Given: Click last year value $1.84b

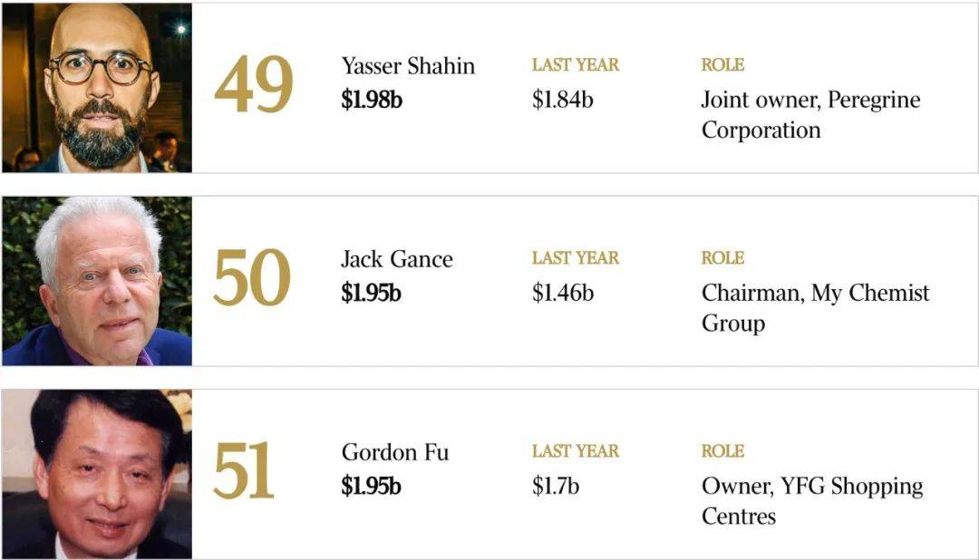Looking at the screenshot, I should (563, 100).
